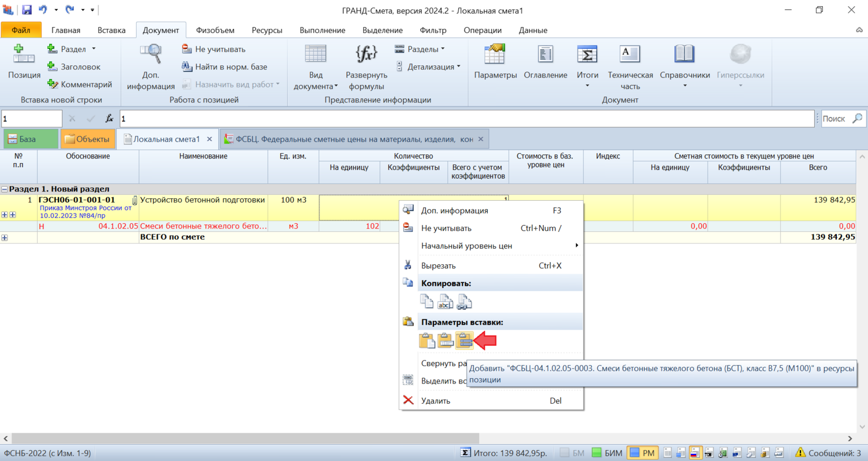Open the Разделы dropdown in ribbon
The height and width of the screenshot is (461, 868).
click(x=420, y=49)
